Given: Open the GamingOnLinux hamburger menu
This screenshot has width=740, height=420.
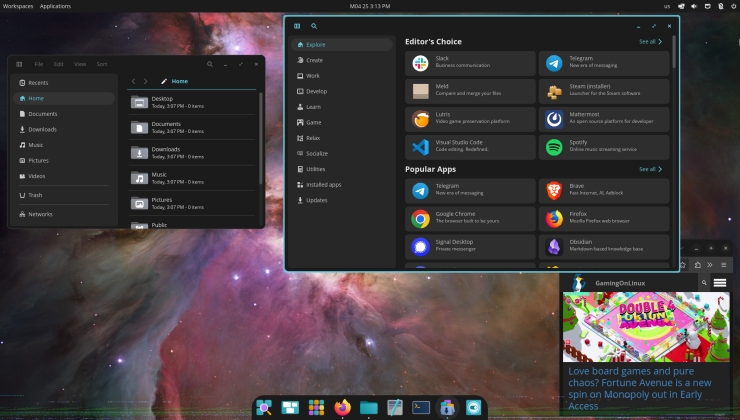Looking at the screenshot, I should pyautogui.click(x=719, y=284).
